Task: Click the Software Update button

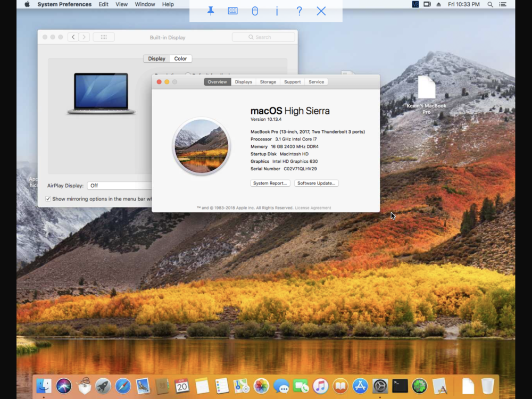Action: [x=316, y=183]
